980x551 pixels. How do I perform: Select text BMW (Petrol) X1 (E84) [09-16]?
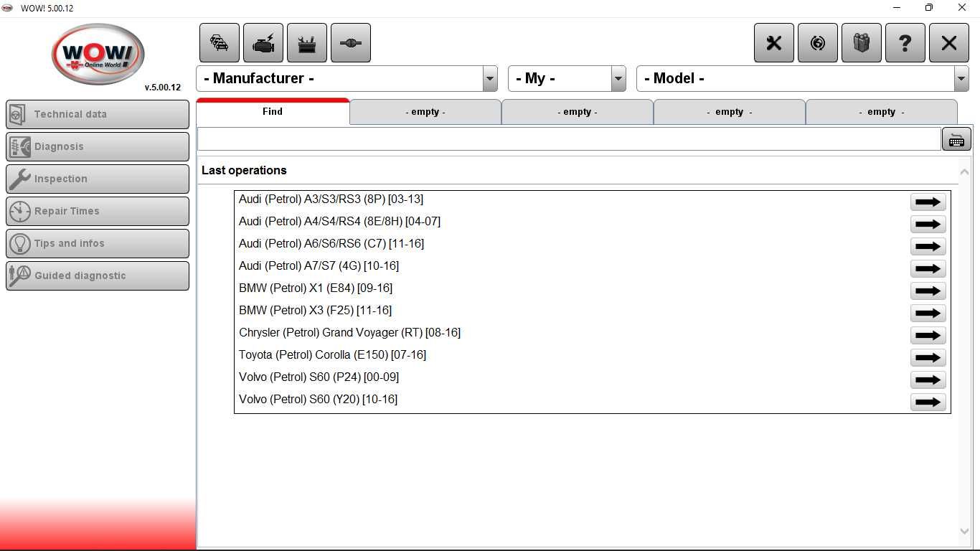(316, 288)
